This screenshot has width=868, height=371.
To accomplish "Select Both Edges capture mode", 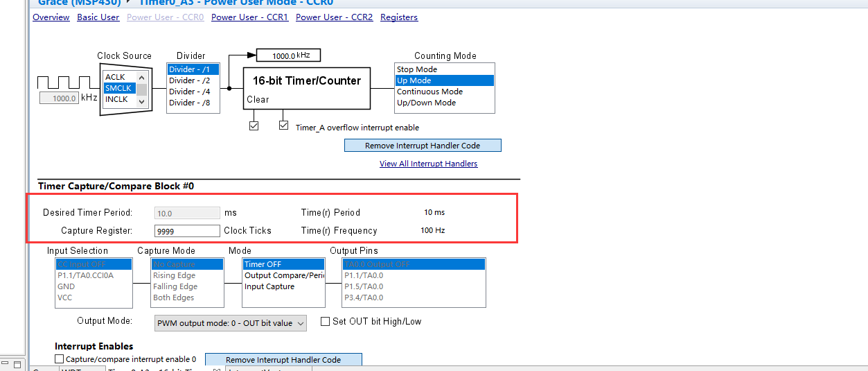I will [x=187, y=297].
